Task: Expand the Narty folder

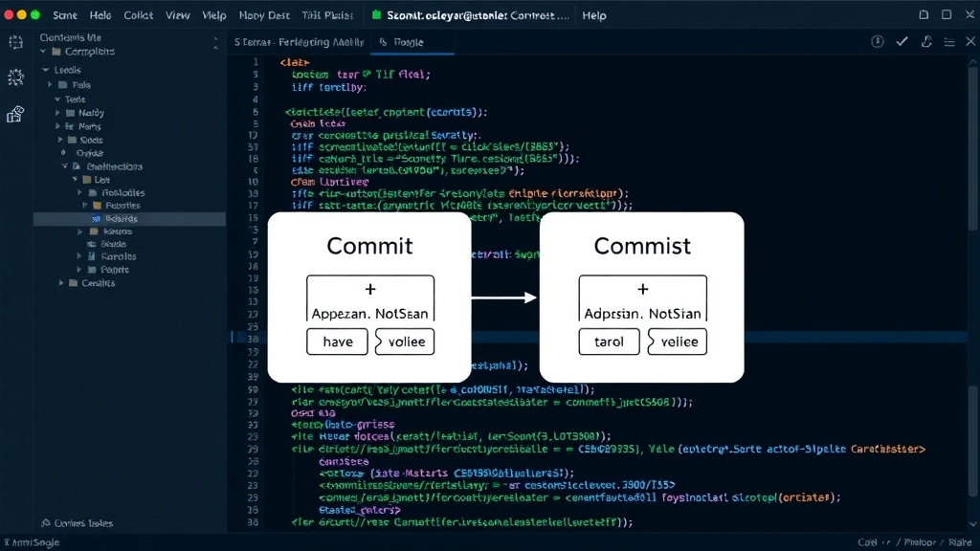Action: coord(57,113)
